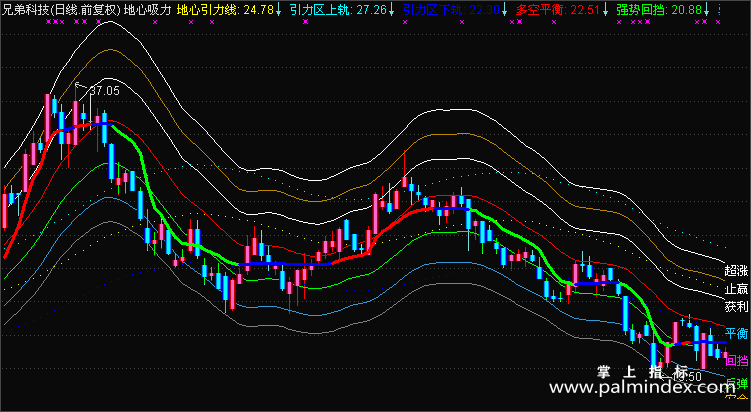
Task: Select the 止赢 band label
Action: coord(736,289)
